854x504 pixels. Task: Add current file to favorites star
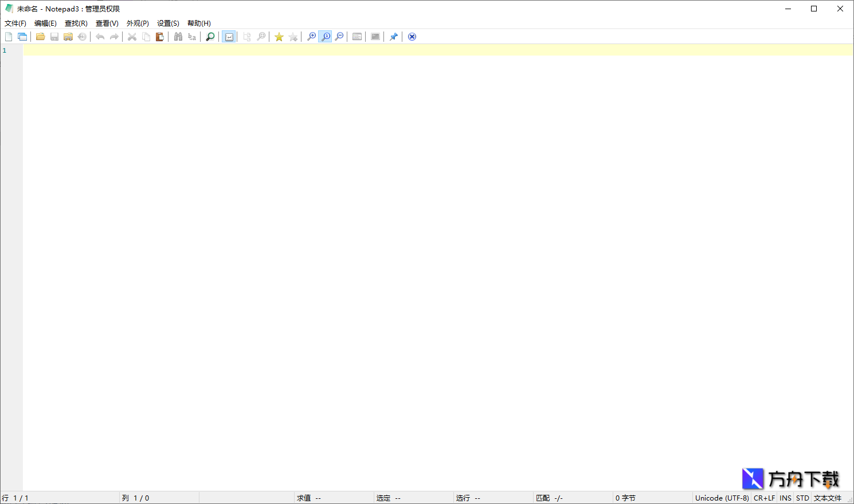pyautogui.click(x=279, y=36)
